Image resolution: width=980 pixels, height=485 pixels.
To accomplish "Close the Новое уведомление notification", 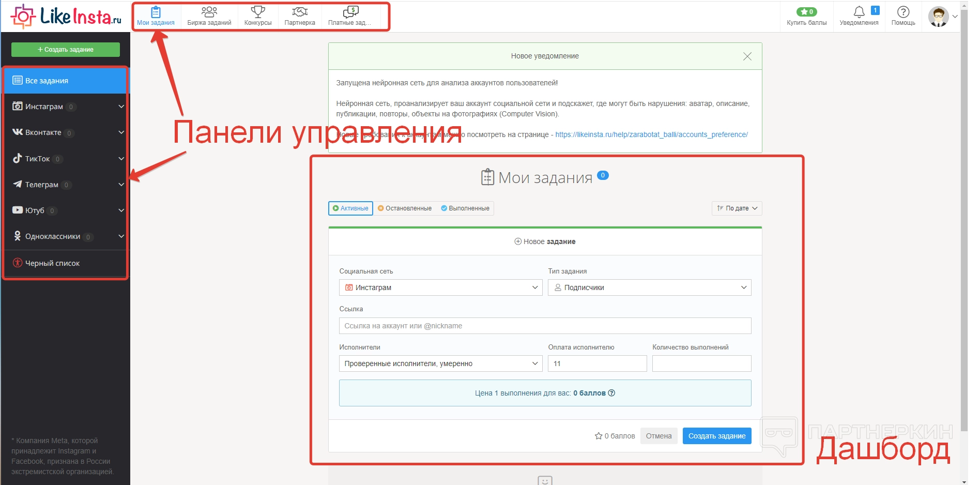I will [747, 56].
